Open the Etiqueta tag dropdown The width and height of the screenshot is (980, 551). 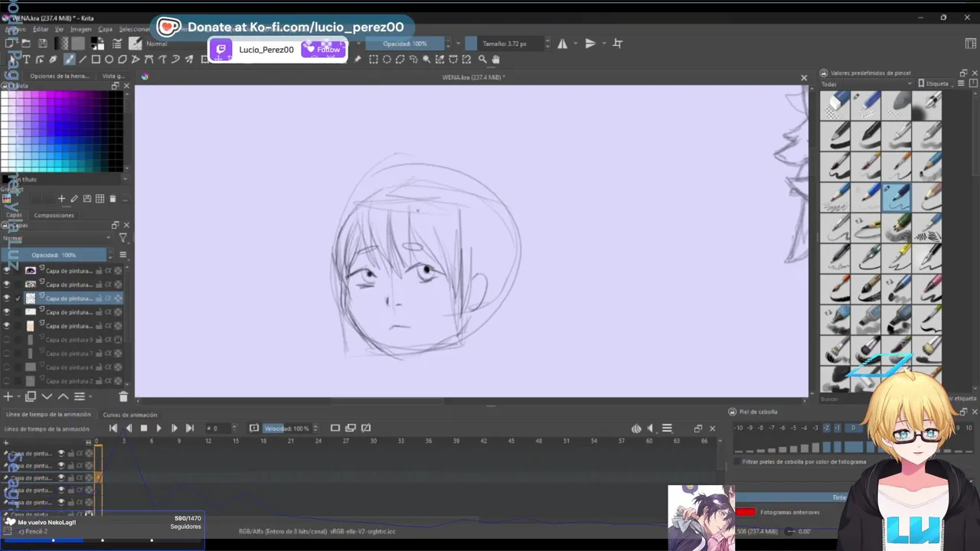[937, 84]
